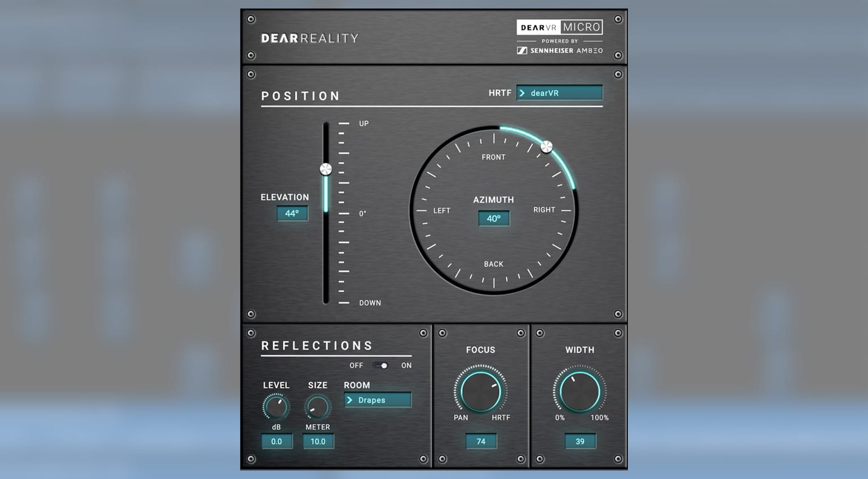Open the ROOM Drapes dropdown
The width and height of the screenshot is (868, 479).
pos(378,400)
